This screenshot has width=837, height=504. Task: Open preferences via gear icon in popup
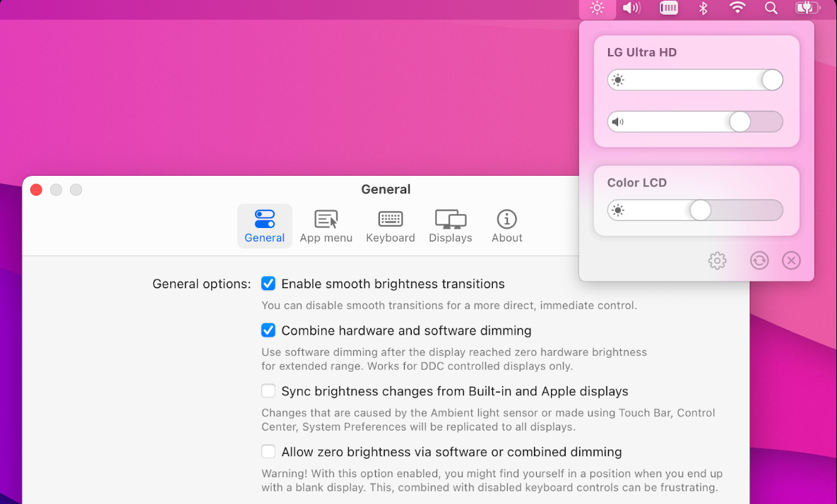[717, 260]
